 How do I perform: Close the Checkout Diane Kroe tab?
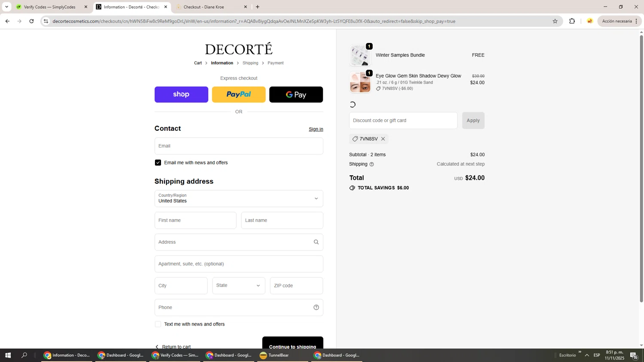tap(246, 7)
